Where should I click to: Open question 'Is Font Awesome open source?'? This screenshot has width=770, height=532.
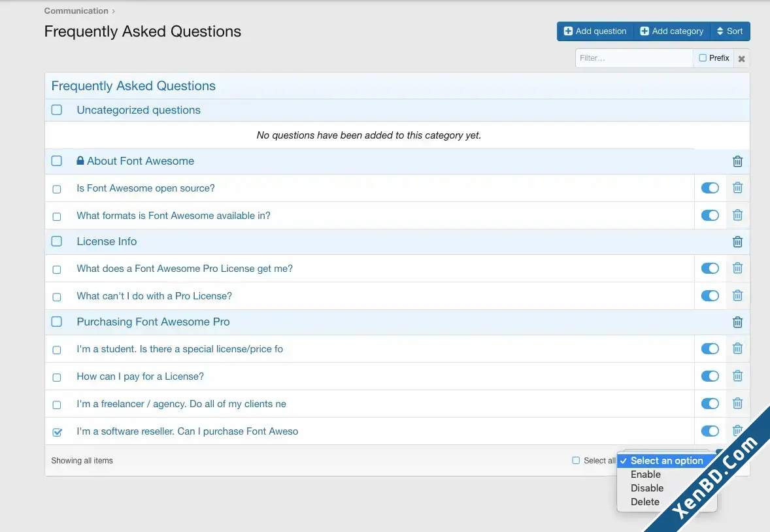[146, 188]
